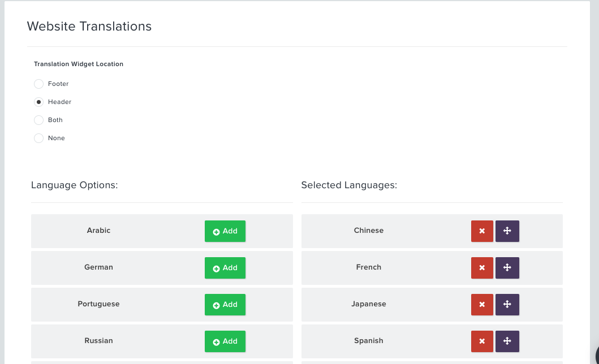This screenshot has height=364, width=599.
Task: Remove Spanish from selected languages
Action: pos(482,341)
